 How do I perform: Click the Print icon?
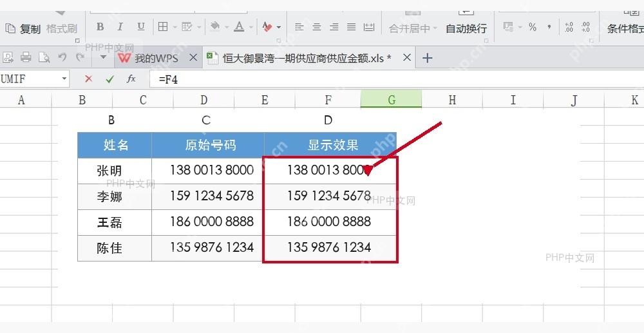click(26, 57)
